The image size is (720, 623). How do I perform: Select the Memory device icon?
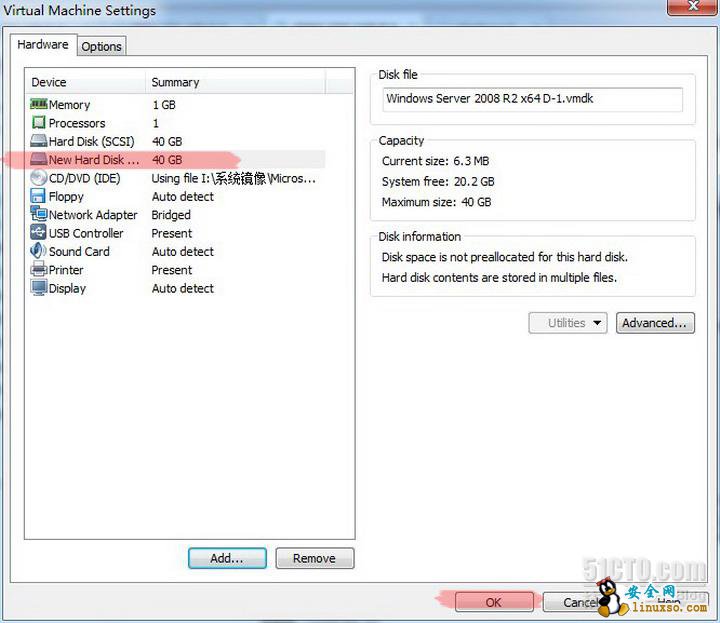[x=39, y=105]
